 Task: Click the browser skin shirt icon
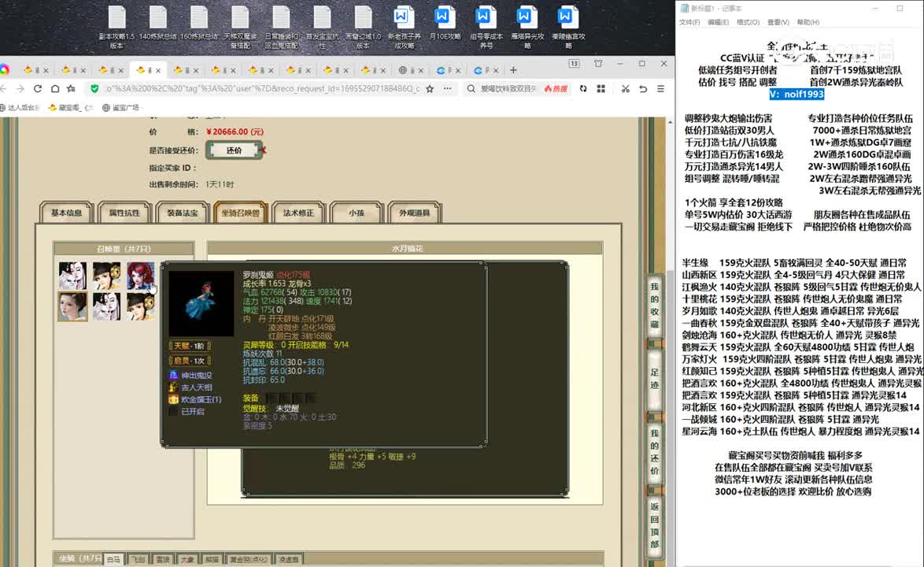[x=598, y=63]
